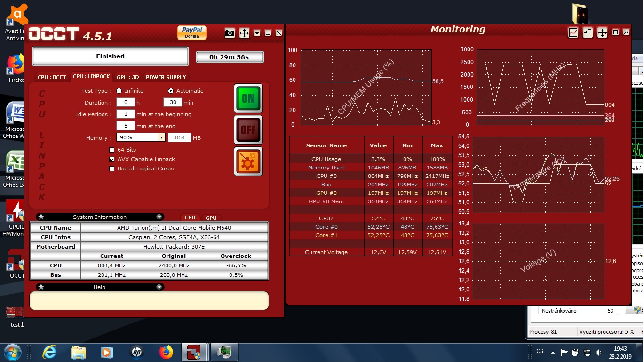Open the Microsoft Office Word desktop shortcut

click(14, 120)
